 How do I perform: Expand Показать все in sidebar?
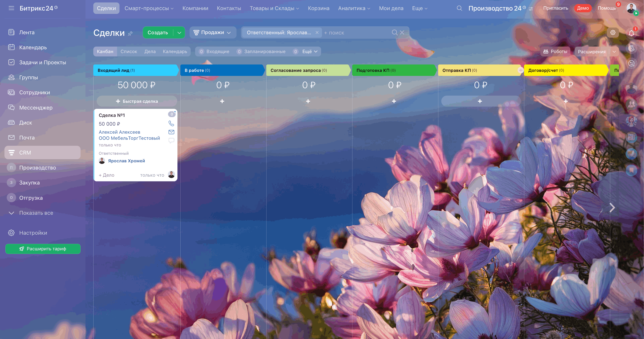pyautogui.click(x=36, y=213)
